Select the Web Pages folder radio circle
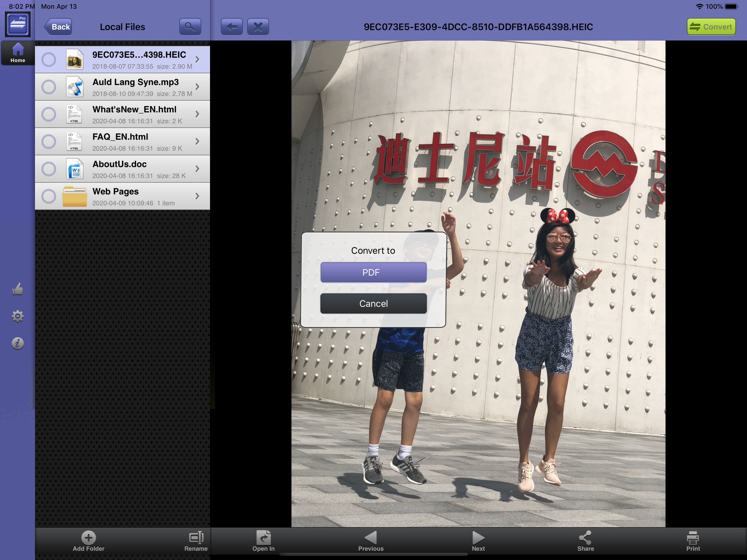 [49, 196]
